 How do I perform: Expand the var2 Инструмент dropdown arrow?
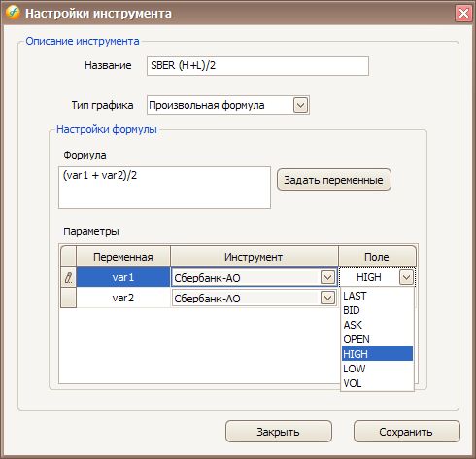327,298
